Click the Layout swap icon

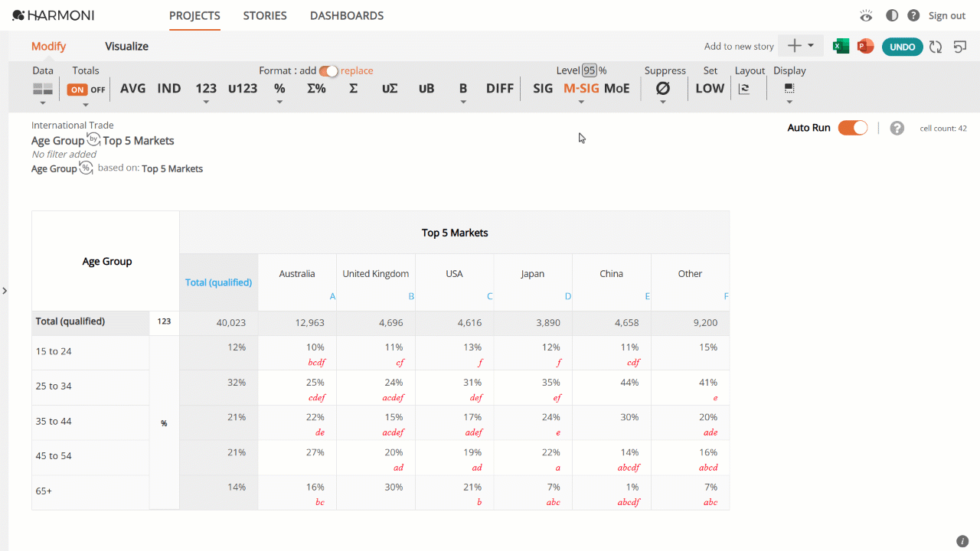[x=743, y=89]
